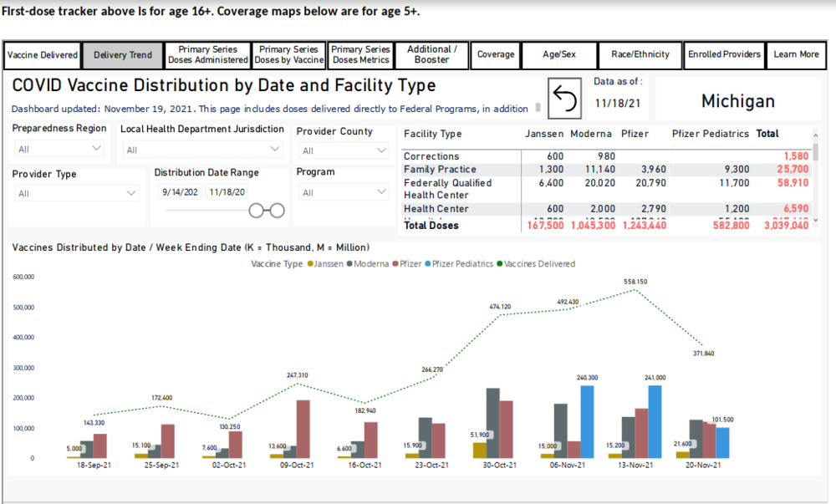Switch to the Vaccine Delivered tab
Image resolution: width=836 pixels, height=504 pixels.
pos(42,55)
